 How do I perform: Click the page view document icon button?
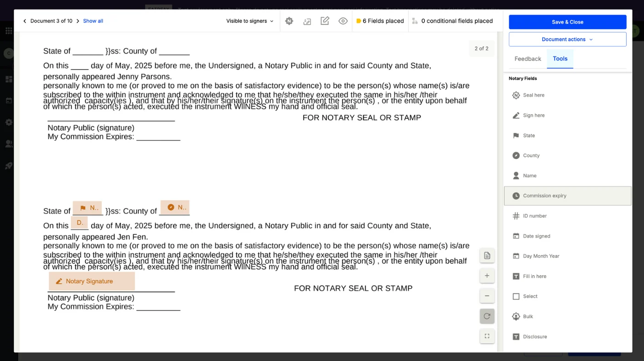point(487,256)
